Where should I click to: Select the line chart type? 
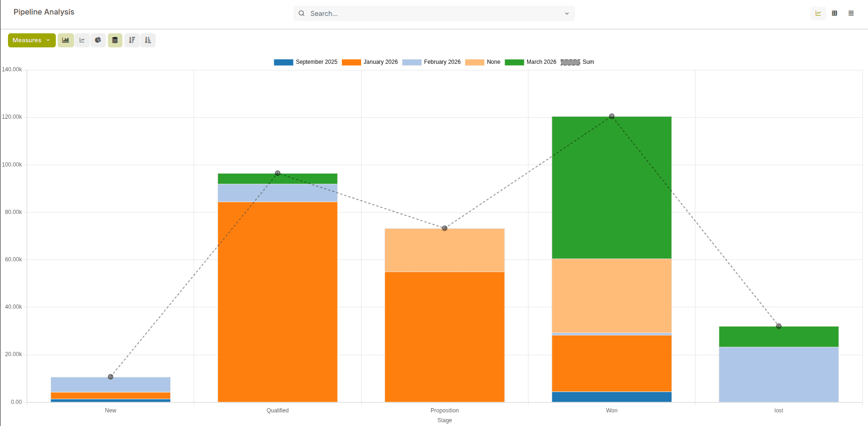pyautogui.click(x=83, y=40)
